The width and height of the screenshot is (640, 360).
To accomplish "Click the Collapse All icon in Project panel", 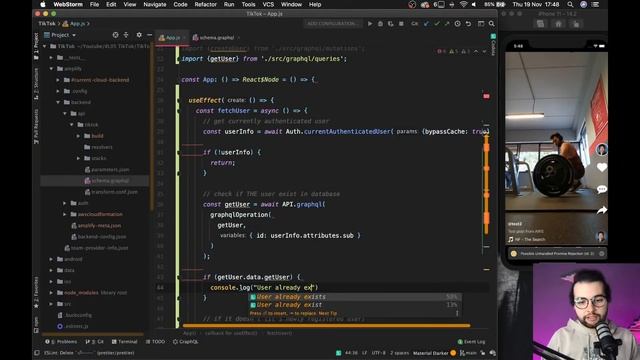I will tap(126, 35).
